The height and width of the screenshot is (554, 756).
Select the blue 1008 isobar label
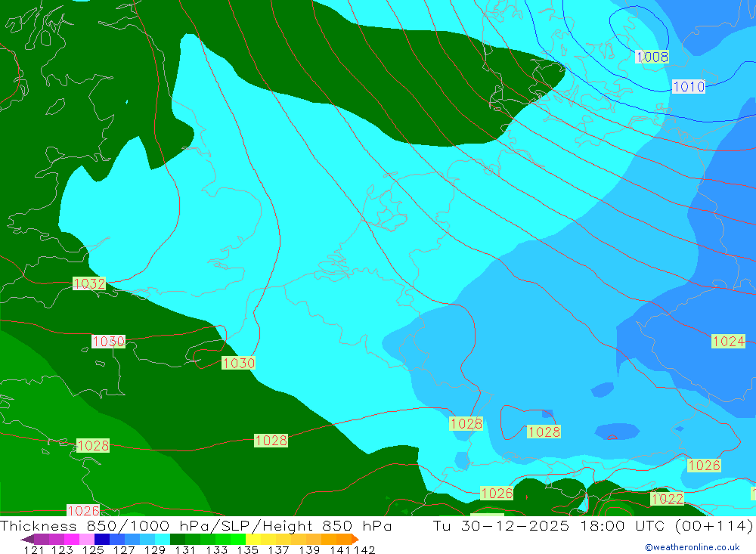(652, 57)
